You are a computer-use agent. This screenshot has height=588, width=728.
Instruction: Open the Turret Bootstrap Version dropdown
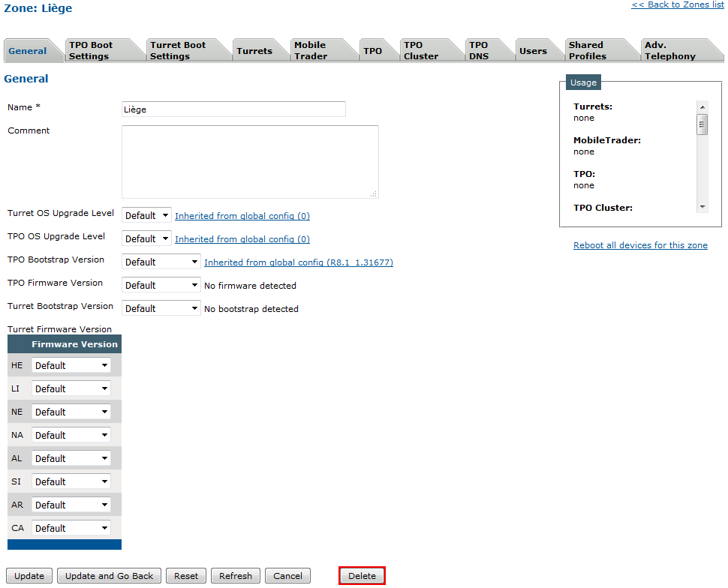pyautogui.click(x=161, y=308)
